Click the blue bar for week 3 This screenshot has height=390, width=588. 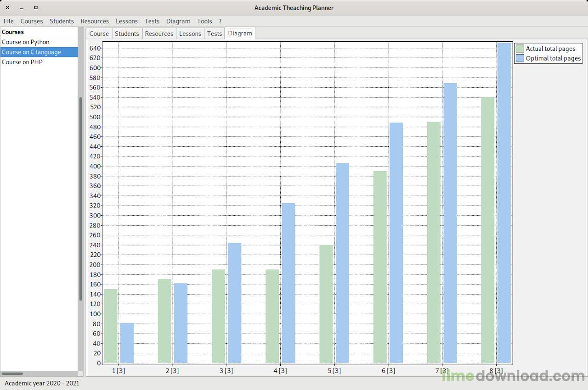(x=235, y=303)
